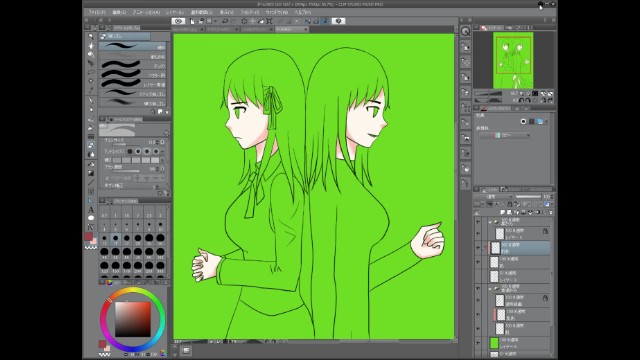
Task: Toggle visibility of the topmost layer folder
Action: click(478, 222)
